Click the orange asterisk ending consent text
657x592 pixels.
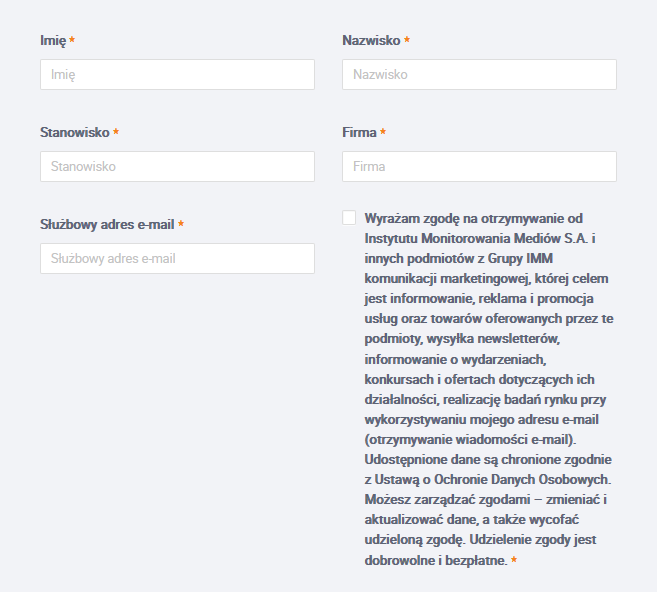[x=514, y=560]
